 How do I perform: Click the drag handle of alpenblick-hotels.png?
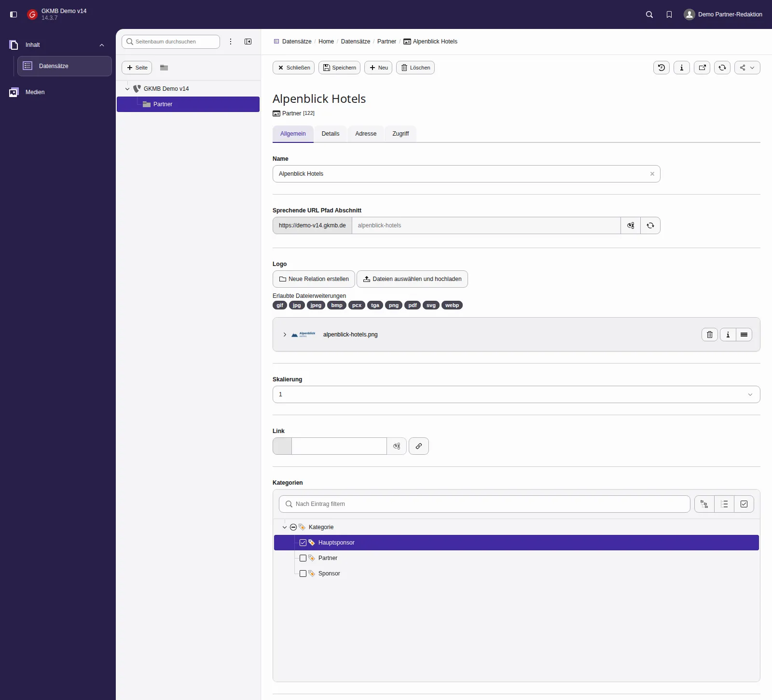tap(744, 335)
